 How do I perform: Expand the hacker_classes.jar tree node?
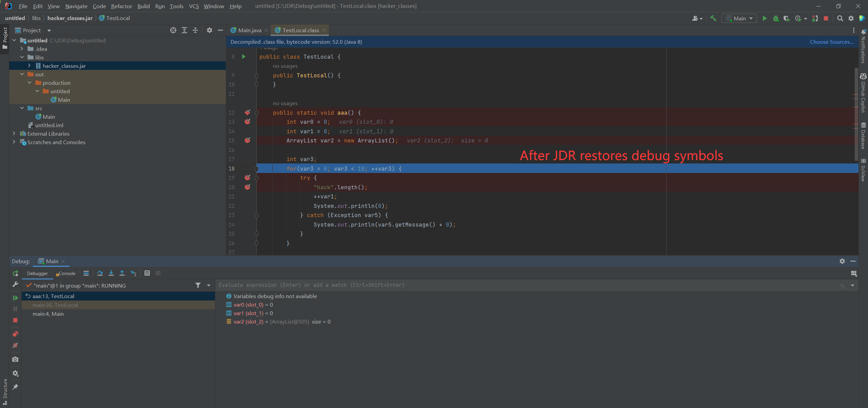(29, 66)
